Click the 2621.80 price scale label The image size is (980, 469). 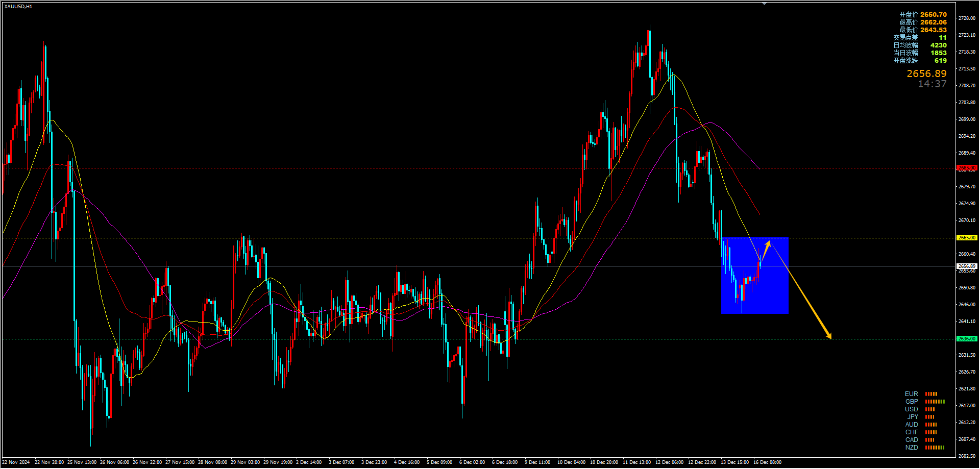(967, 389)
